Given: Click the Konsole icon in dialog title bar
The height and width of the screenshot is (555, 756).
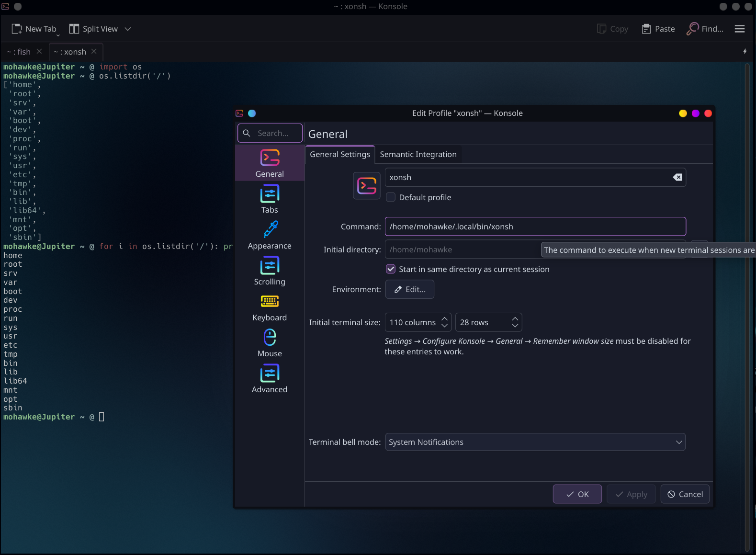Looking at the screenshot, I should coord(240,113).
